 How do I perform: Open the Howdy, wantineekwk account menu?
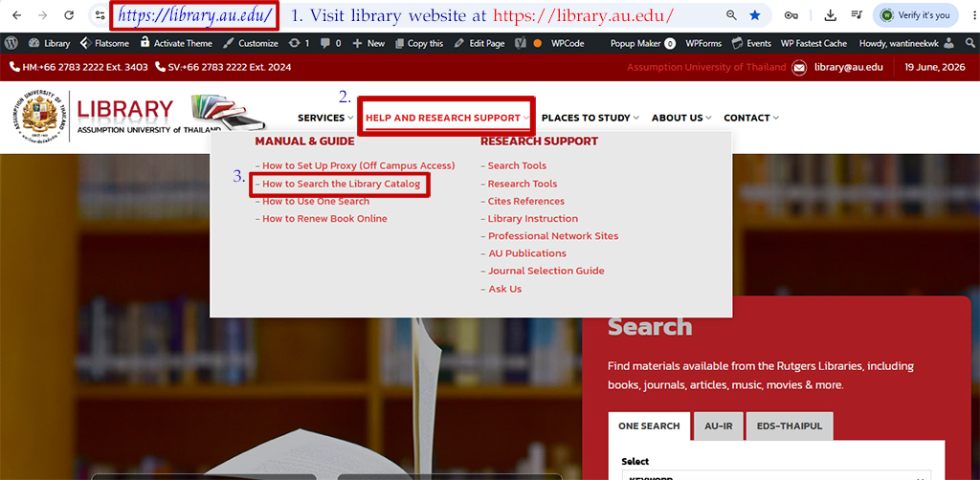pyautogui.click(x=907, y=43)
